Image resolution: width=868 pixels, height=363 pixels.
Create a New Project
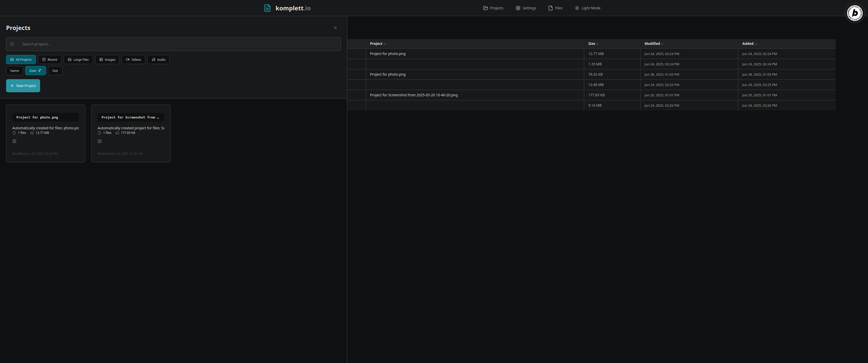tap(23, 85)
